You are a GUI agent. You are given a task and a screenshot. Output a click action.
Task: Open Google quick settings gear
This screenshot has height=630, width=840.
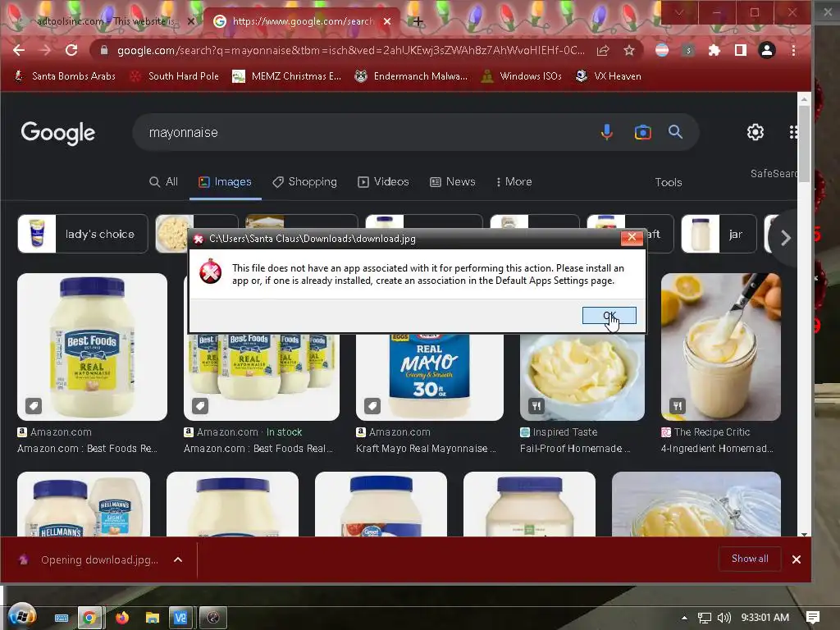tap(756, 132)
